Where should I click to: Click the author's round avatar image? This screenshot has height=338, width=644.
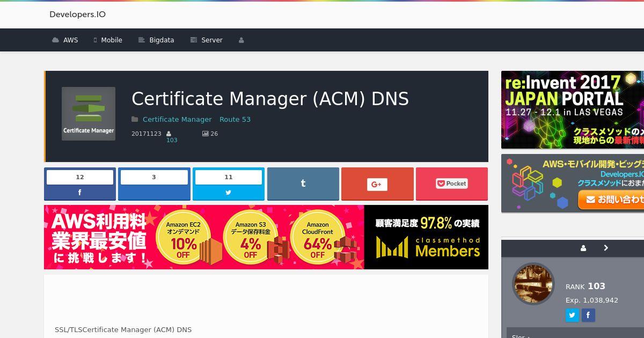(x=533, y=284)
